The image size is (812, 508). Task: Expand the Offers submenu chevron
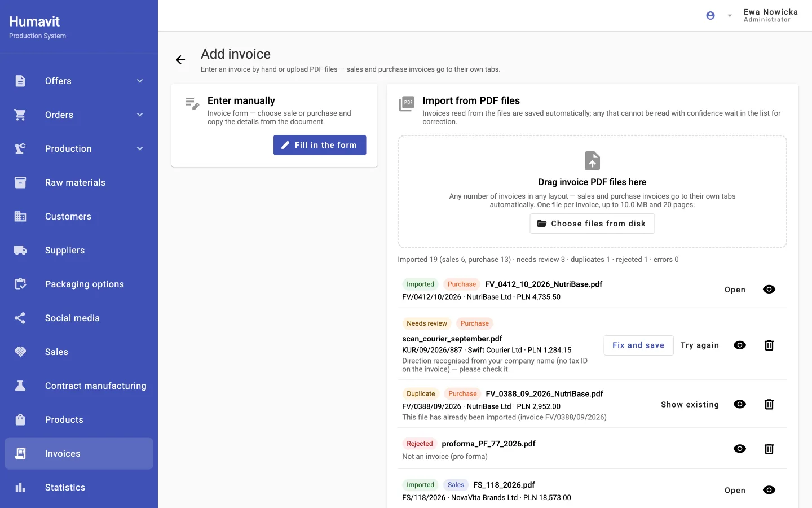[x=140, y=81]
